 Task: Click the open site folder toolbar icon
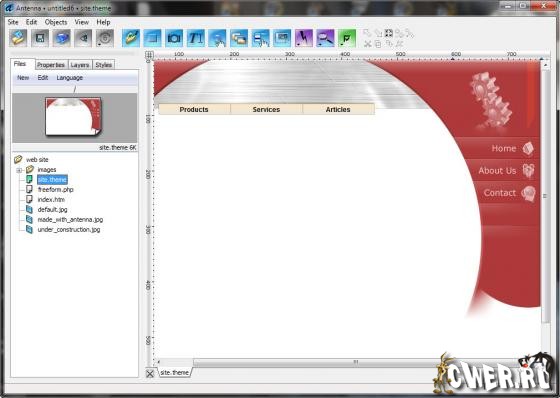18,38
